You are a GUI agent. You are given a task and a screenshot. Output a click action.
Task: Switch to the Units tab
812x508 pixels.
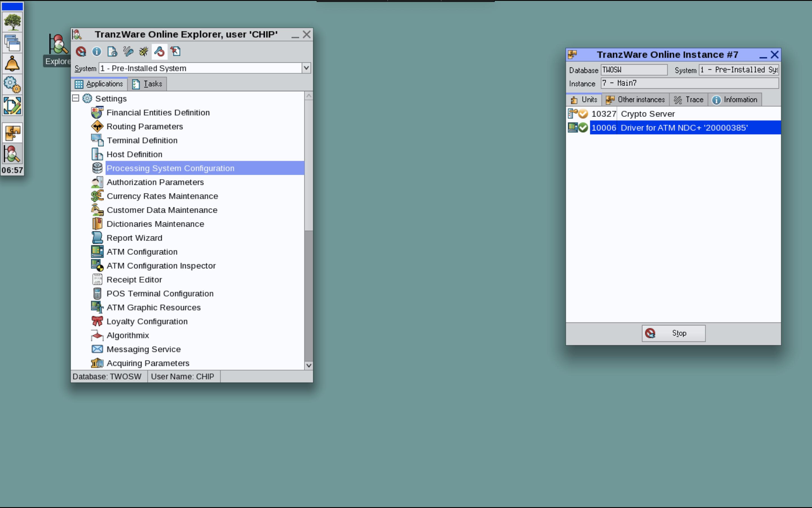coord(584,100)
